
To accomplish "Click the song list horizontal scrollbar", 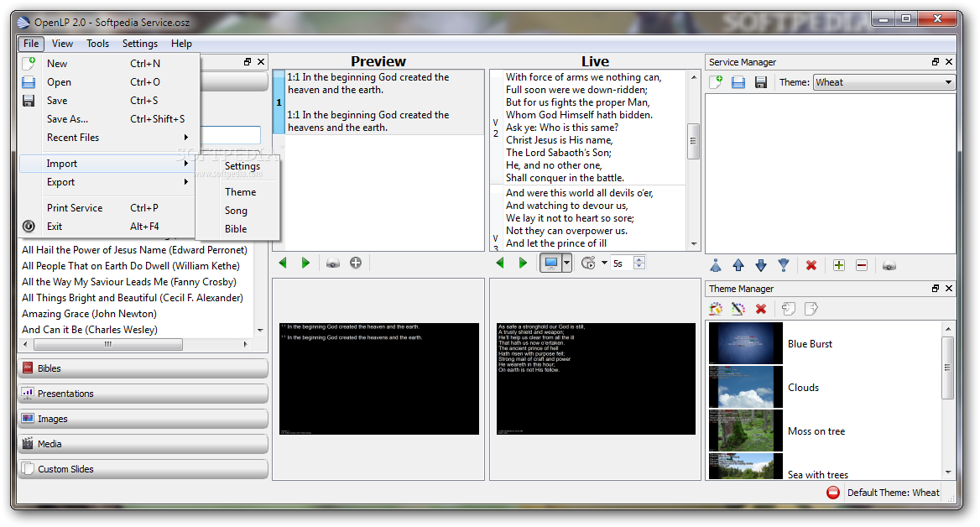I will [136, 344].
